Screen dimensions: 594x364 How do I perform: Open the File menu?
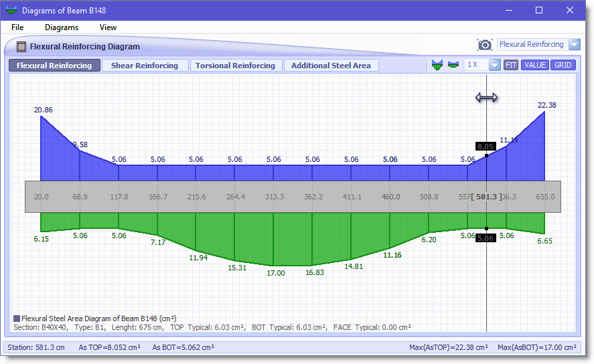[17, 27]
